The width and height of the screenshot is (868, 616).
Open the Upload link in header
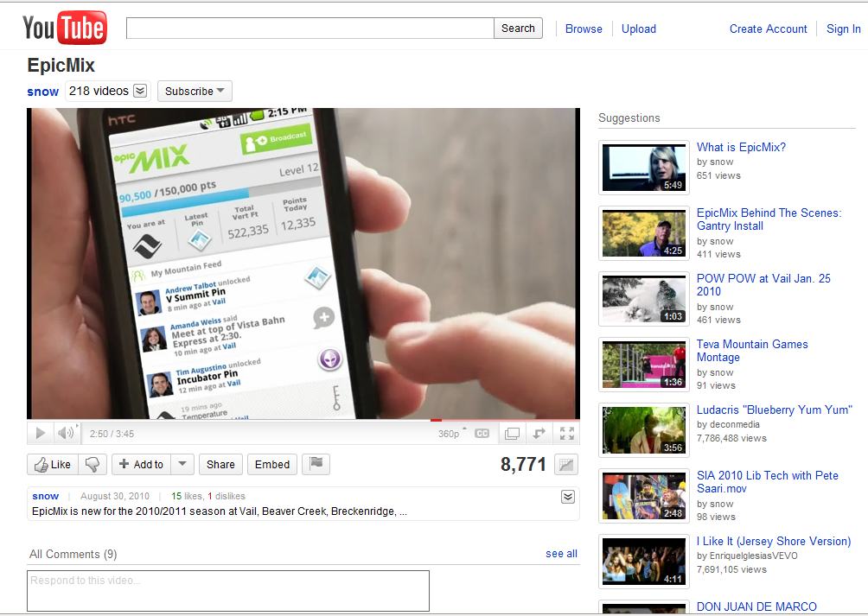click(x=639, y=29)
